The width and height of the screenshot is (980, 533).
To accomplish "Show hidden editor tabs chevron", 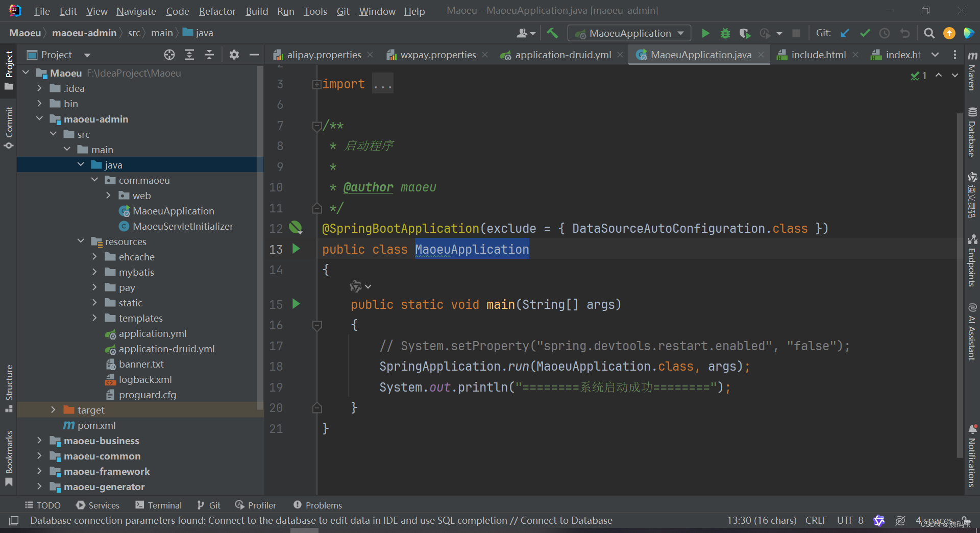I will tap(935, 55).
